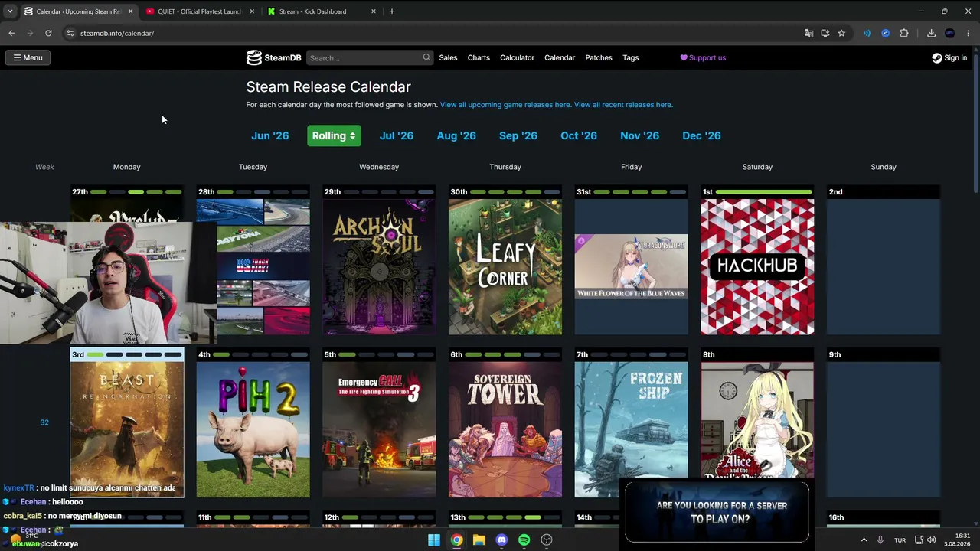Click the Steam icon beside Sign in
This screenshot has height=551, width=980.
tap(936, 57)
